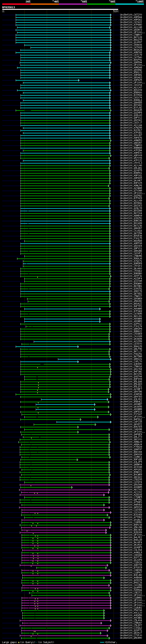Click the cyan ~100% identity legend bar

(x=130, y=4)
